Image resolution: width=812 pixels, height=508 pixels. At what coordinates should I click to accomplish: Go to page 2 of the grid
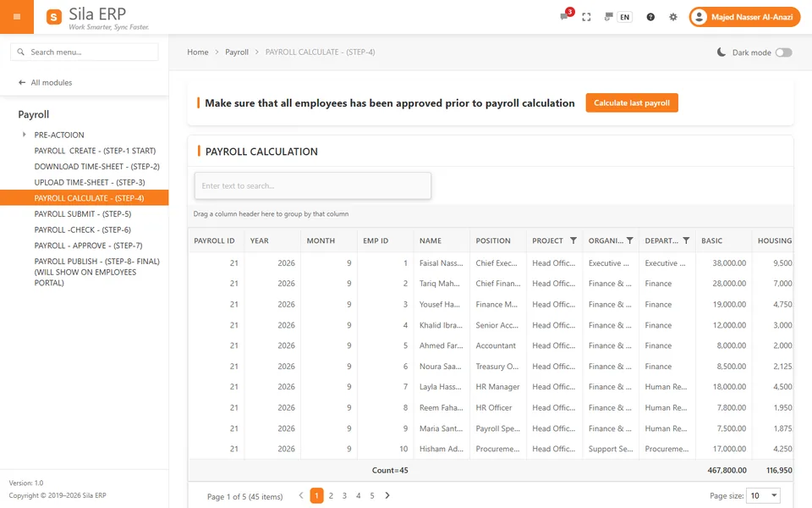click(x=331, y=495)
